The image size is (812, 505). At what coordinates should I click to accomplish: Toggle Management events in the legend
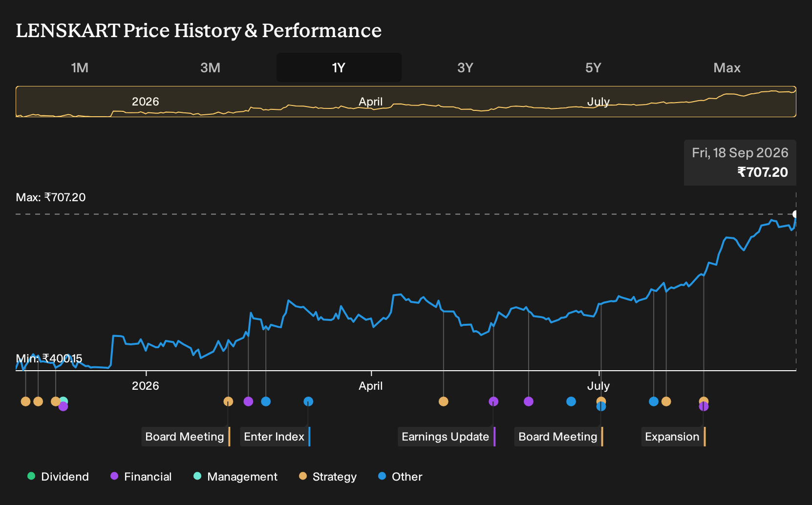coord(235,476)
